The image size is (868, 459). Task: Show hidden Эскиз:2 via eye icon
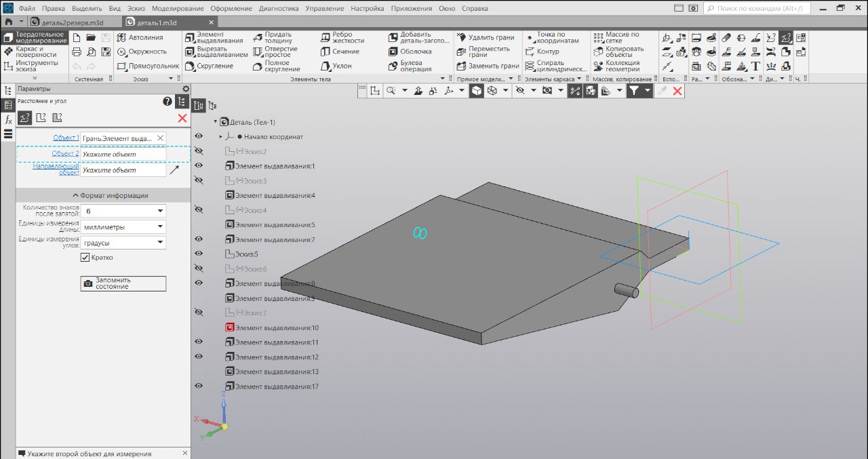(199, 151)
